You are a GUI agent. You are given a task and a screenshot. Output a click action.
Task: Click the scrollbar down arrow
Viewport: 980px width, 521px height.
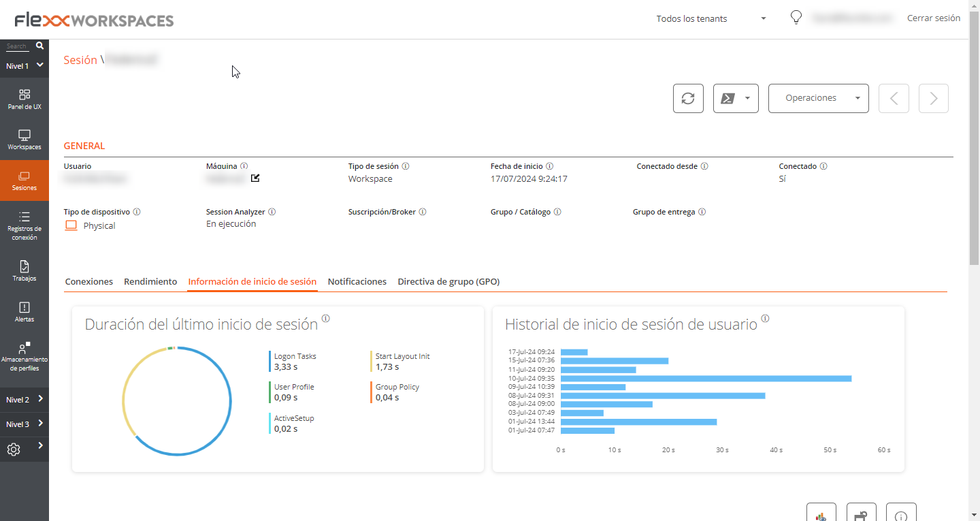(974, 515)
